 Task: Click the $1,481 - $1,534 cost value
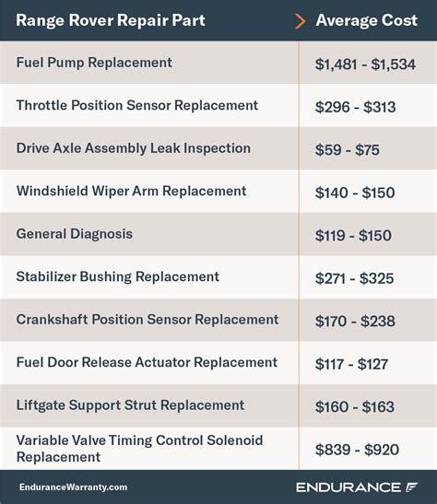coord(365,64)
